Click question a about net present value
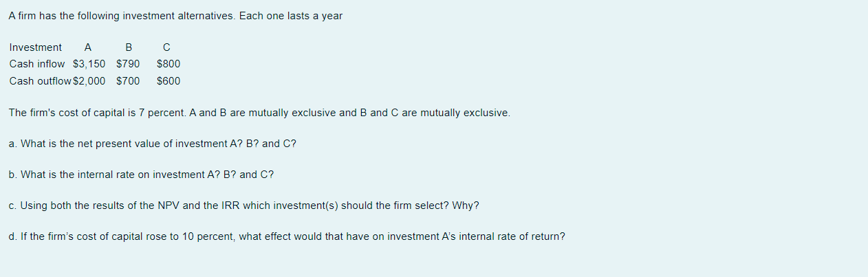The height and width of the screenshot is (277, 868). click(x=153, y=144)
